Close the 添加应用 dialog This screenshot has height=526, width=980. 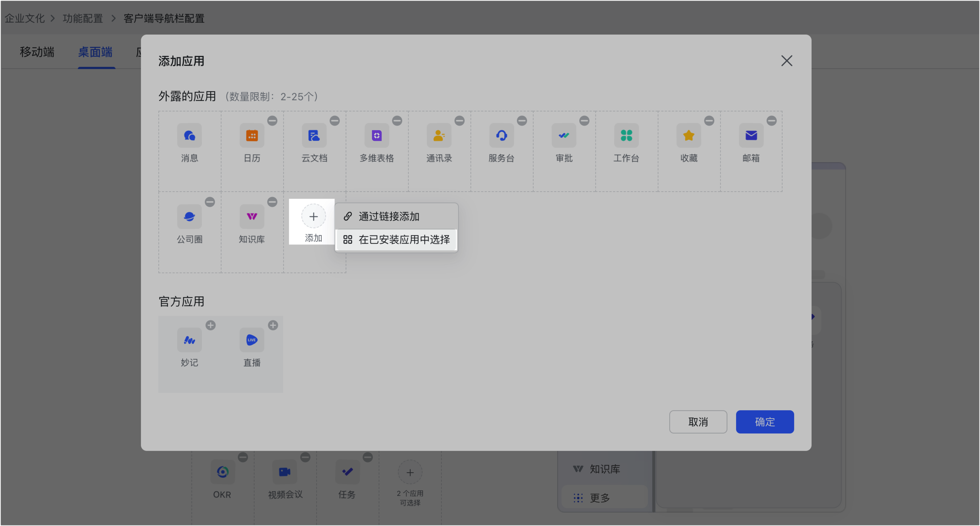(786, 60)
